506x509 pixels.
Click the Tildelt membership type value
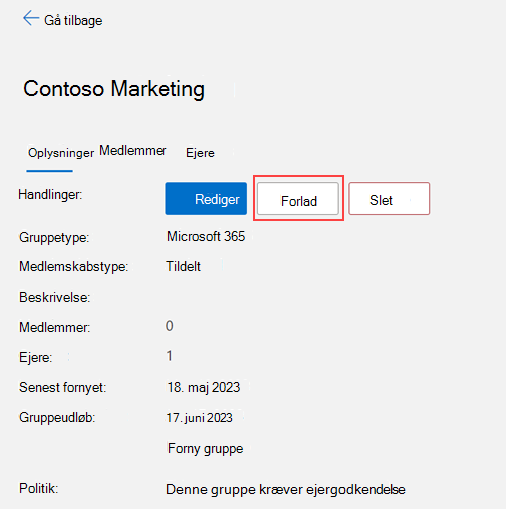click(x=184, y=266)
